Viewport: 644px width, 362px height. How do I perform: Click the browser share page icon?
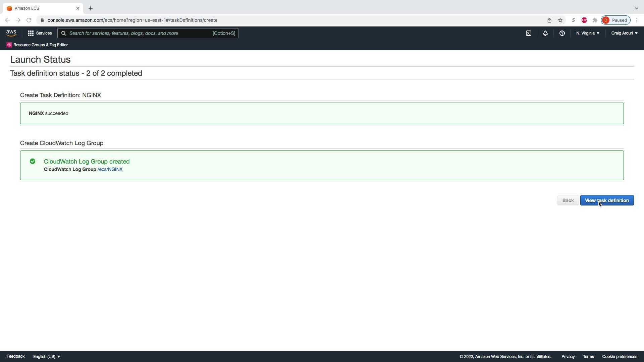[x=549, y=20]
